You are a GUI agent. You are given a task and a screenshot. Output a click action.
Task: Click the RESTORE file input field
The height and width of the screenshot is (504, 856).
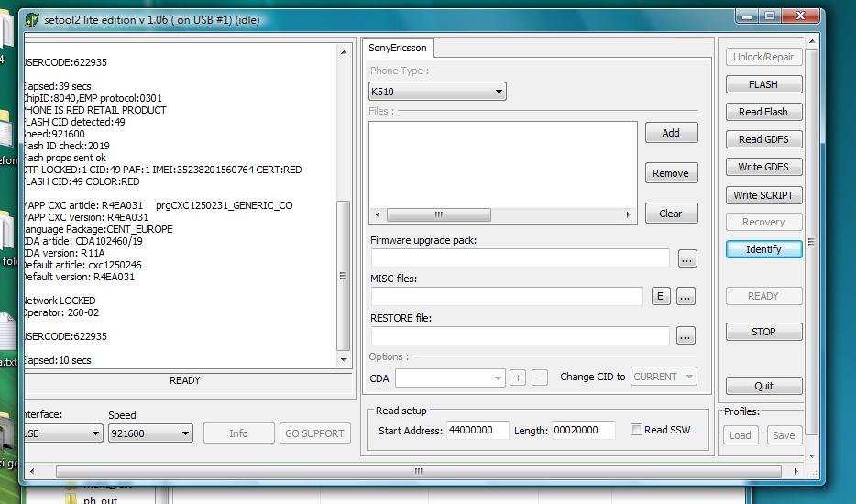(x=521, y=335)
